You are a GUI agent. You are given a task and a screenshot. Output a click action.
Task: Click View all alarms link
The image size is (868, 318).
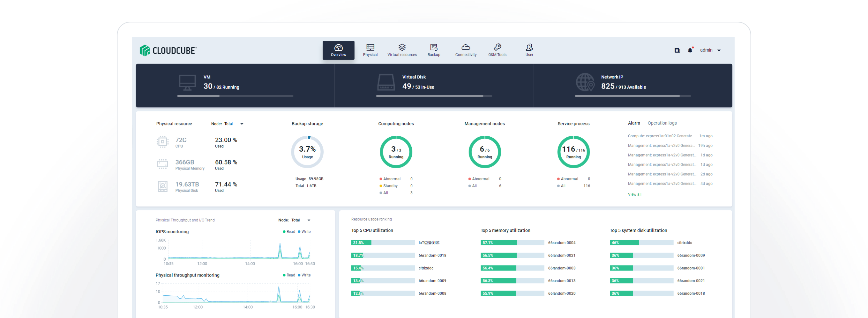point(634,194)
